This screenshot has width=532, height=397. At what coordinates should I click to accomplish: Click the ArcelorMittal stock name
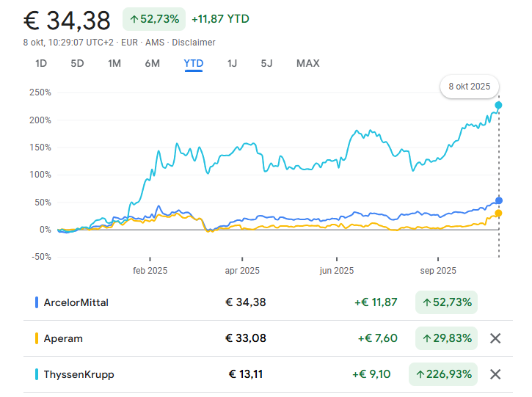(x=76, y=302)
